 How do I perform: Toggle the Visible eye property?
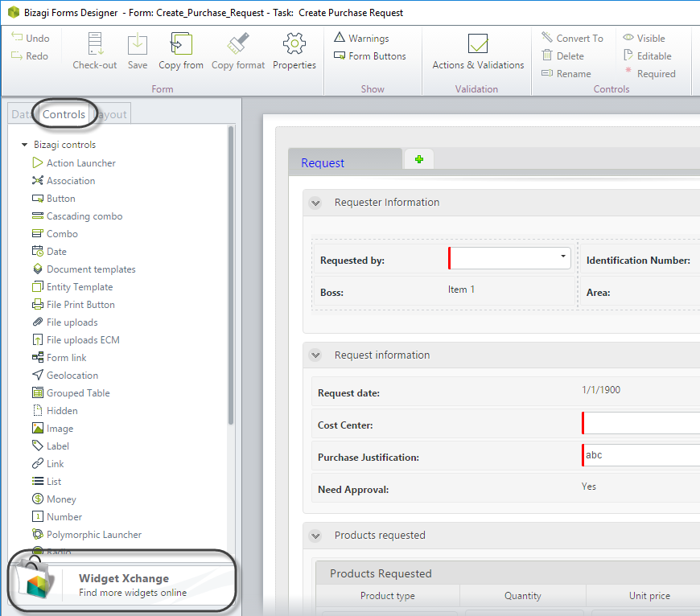tap(644, 38)
